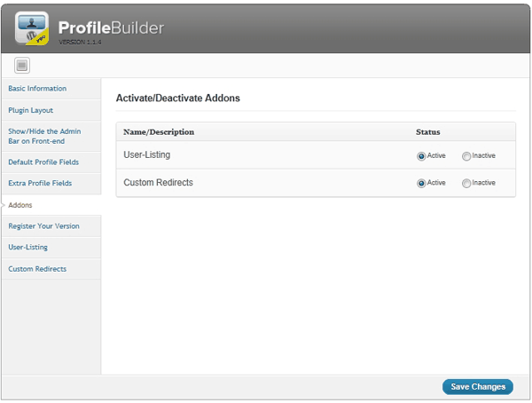The image size is (532, 403).
Task: Click the Custom Redirects addon name in table
Action: coord(158,183)
